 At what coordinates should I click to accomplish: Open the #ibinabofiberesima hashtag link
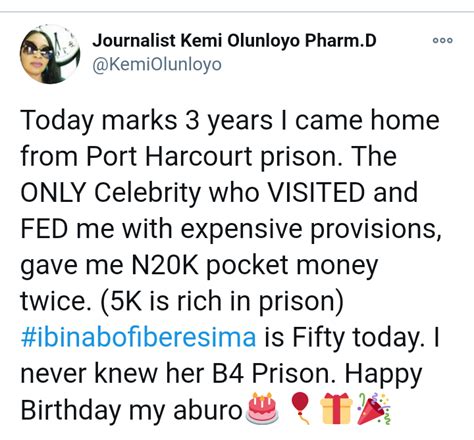point(138,337)
